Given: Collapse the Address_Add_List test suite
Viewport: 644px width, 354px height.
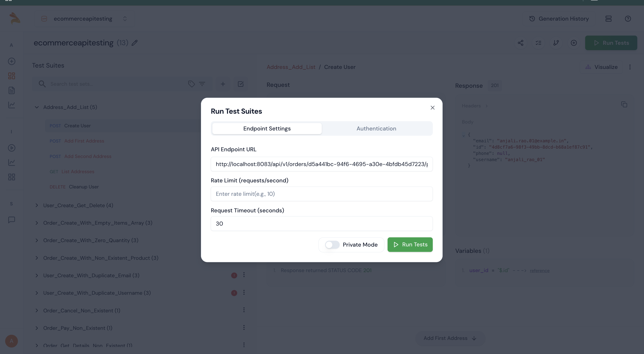Looking at the screenshot, I should 37,107.
